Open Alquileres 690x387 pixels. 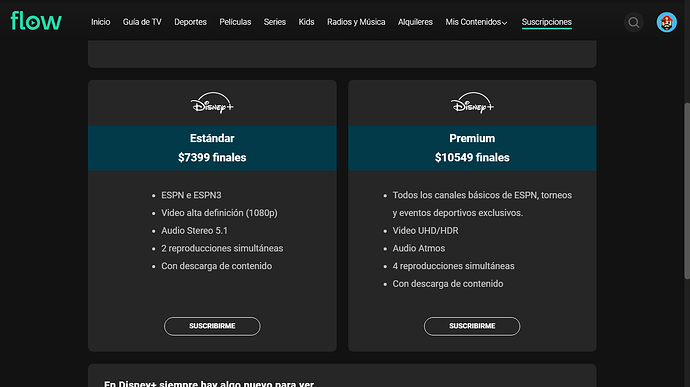tap(415, 22)
